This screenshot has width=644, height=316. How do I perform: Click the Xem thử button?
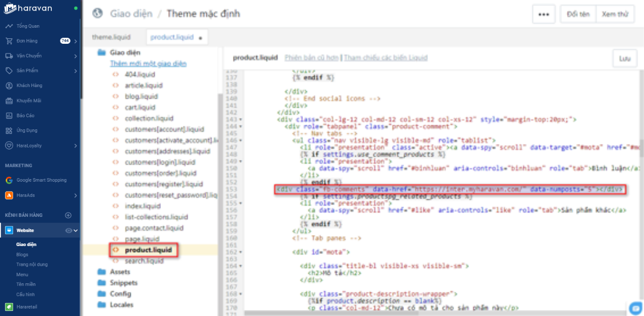pos(615,14)
